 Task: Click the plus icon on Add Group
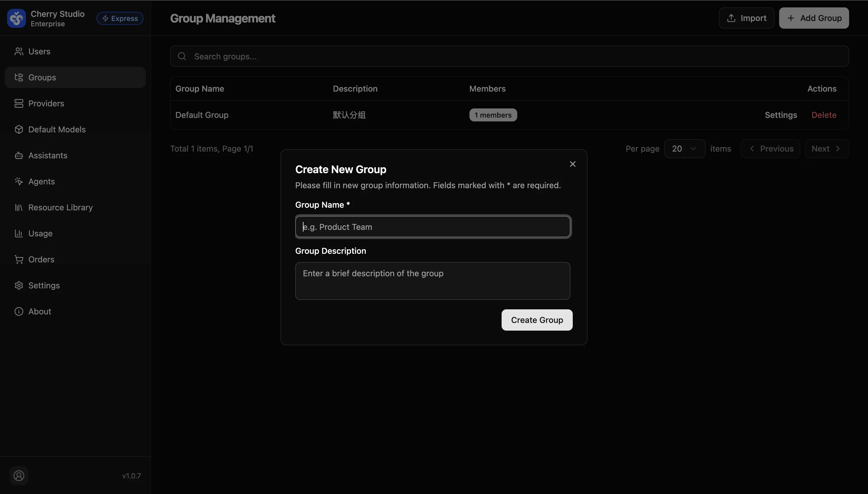pos(791,18)
